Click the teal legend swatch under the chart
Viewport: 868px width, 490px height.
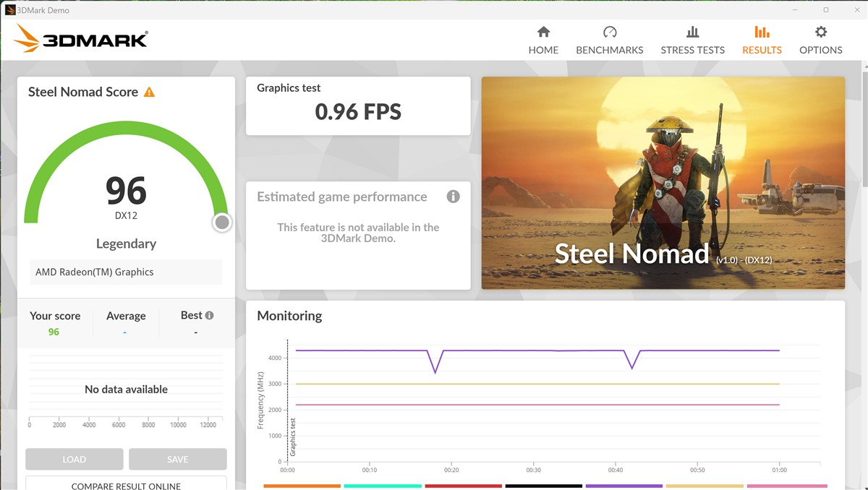click(x=382, y=486)
